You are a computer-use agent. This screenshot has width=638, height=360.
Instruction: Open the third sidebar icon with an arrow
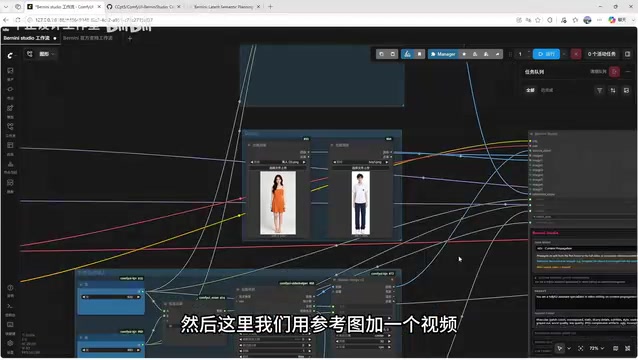(10, 108)
